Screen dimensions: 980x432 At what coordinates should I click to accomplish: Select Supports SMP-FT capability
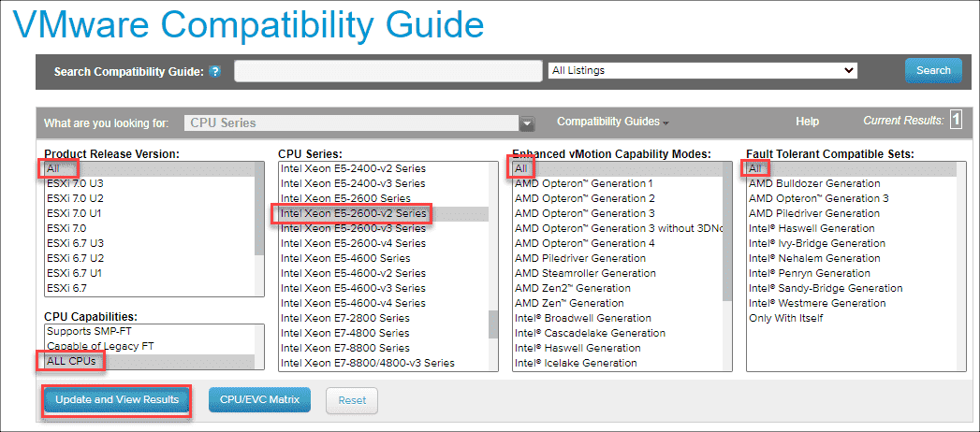150,332
